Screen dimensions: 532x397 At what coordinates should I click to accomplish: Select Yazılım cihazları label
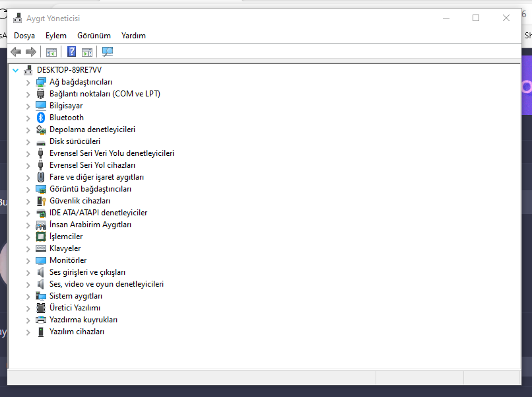[77, 332]
